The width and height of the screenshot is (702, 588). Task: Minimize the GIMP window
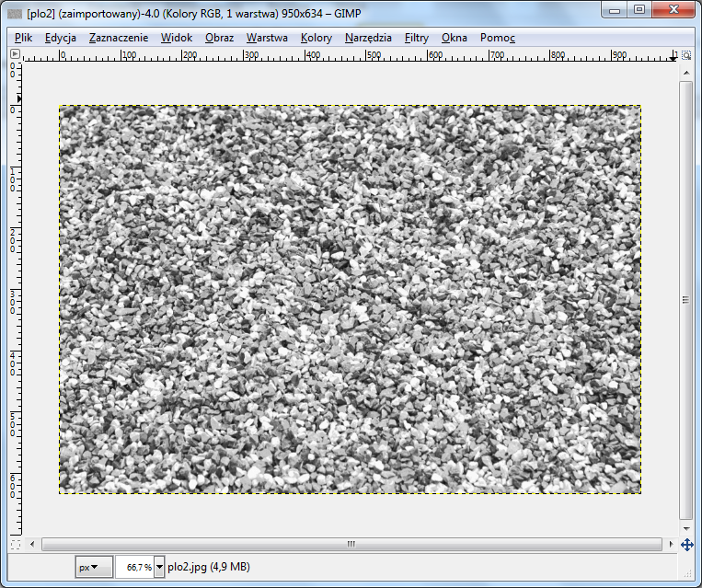tap(615, 10)
